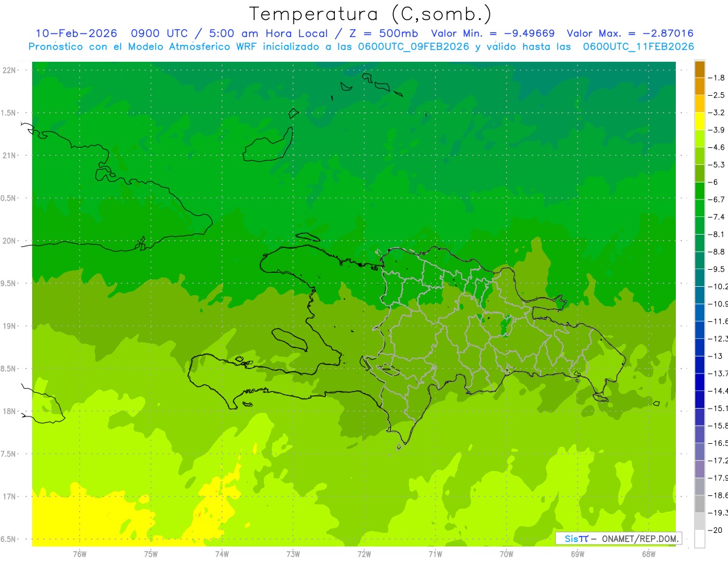Pick the dark orange swatch above -1.8
The height and width of the screenshot is (562, 728).
[699, 69]
